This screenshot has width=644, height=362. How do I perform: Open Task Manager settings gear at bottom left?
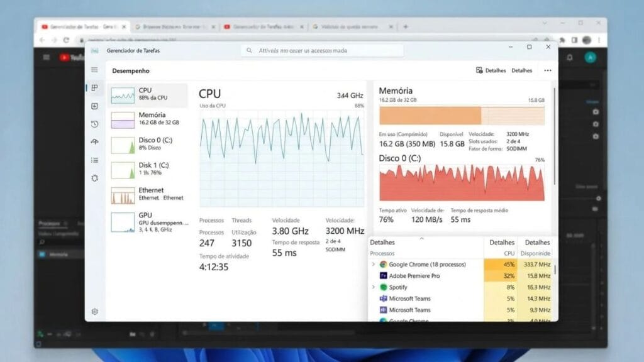tap(94, 312)
